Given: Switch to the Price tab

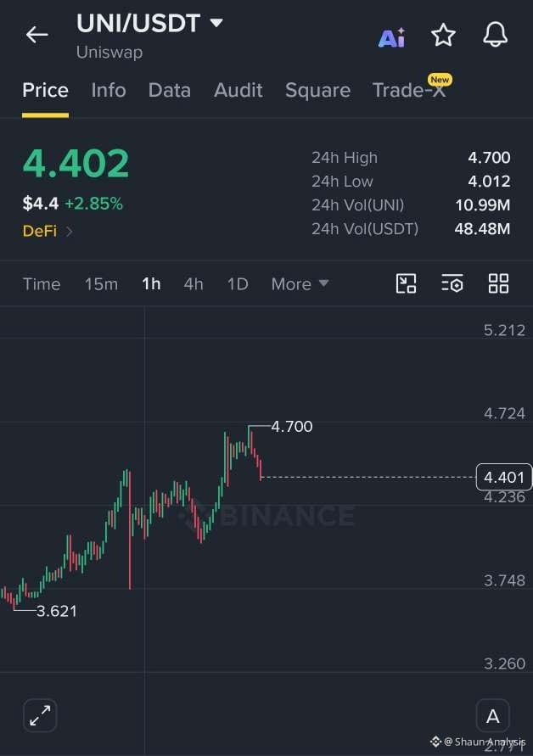Looking at the screenshot, I should coord(45,90).
